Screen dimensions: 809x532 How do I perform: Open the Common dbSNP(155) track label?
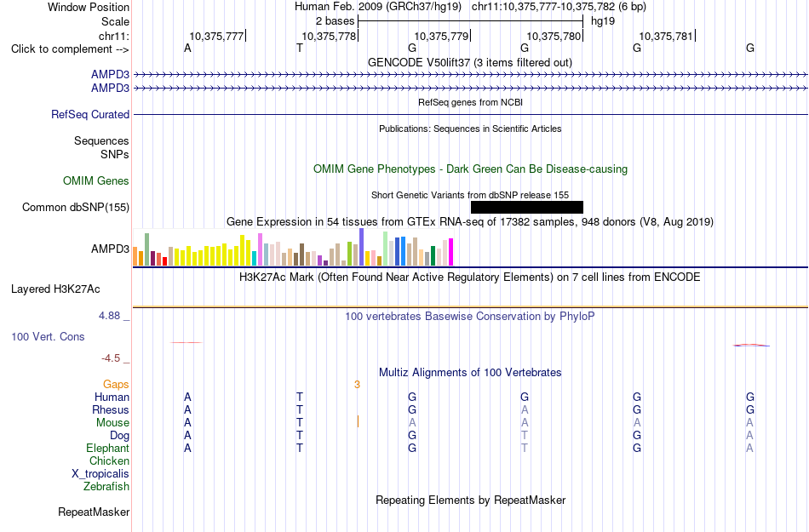pos(75,207)
